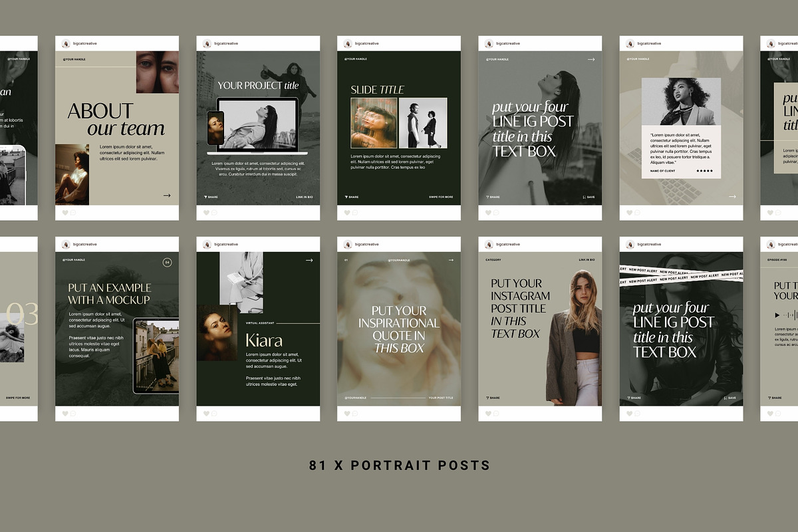Click the Kiara name heading
This screenshot has height=532, width=798.
pos(264,341)
